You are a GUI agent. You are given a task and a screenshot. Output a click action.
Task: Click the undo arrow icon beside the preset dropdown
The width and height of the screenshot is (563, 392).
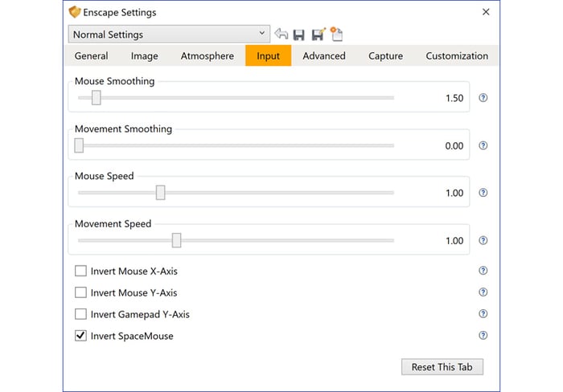(x=281, y=34)
